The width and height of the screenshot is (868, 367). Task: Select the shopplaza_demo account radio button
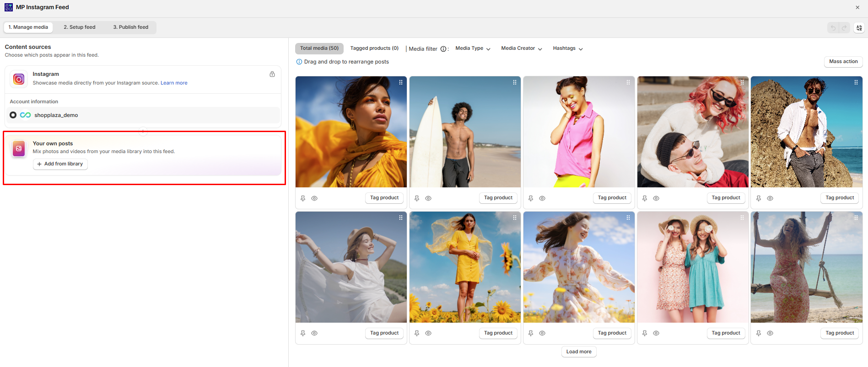point(13,115)
